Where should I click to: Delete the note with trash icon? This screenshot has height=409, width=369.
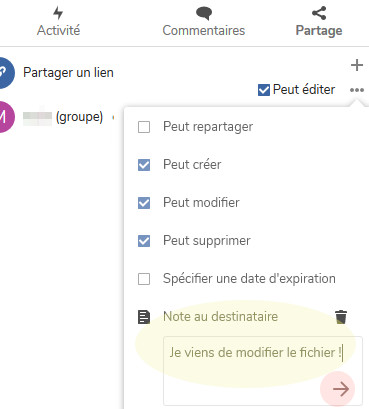(341, 317)
